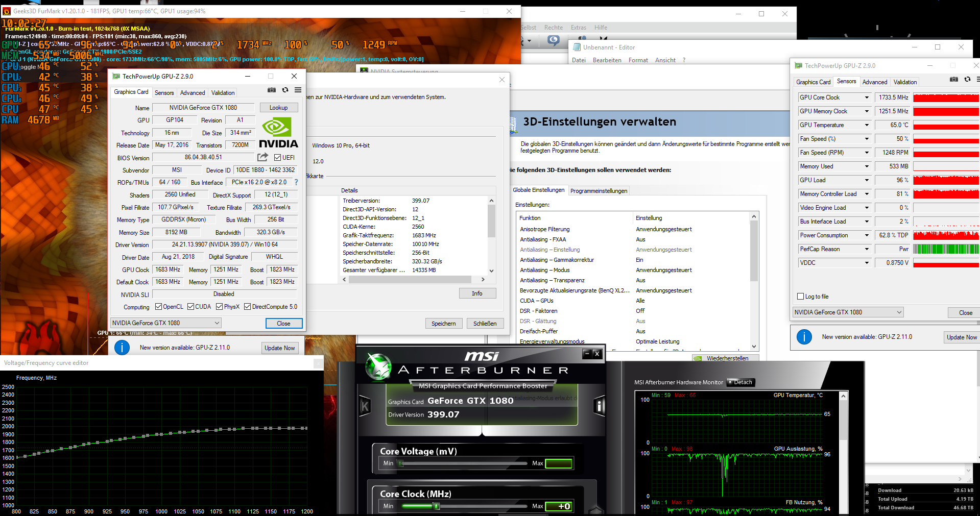The height and width of the screenshot is (516, 980).
Task: Toggle the OpenCL checkbox
Action: (x=158, y=307)
